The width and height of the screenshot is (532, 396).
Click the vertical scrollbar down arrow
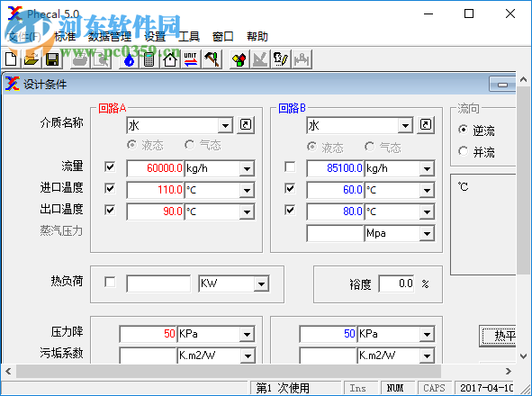tap(523, 356)
